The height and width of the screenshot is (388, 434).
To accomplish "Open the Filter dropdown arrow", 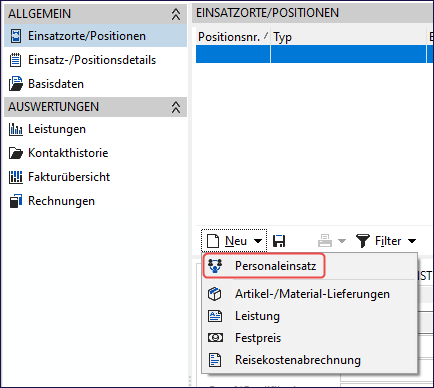I will [412, 241].
